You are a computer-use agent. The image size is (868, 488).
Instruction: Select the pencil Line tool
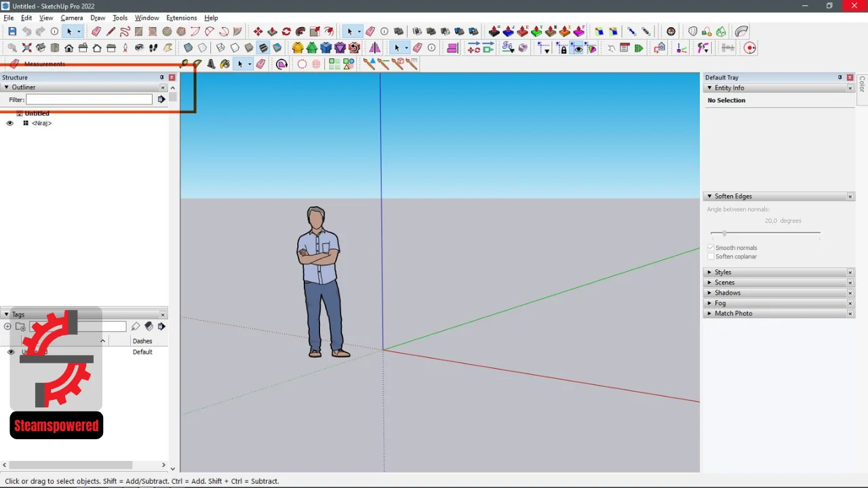[111, 31]
